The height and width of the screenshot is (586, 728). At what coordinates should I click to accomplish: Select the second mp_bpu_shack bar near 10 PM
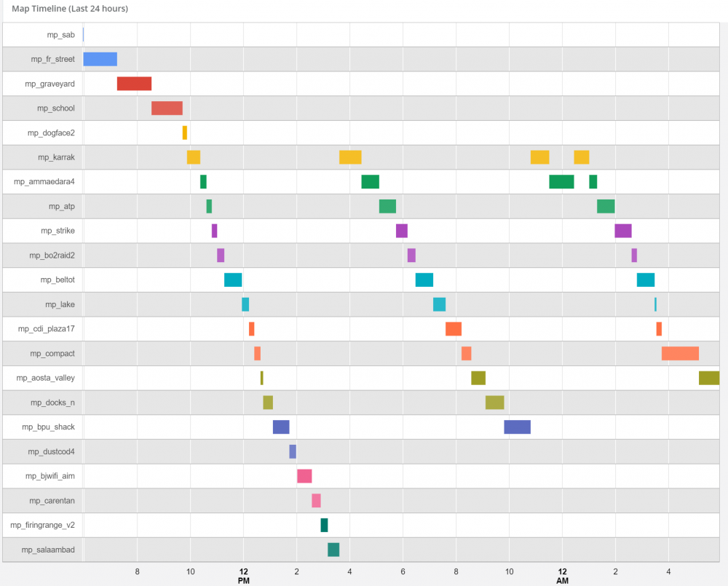click(x=517, y=427)
